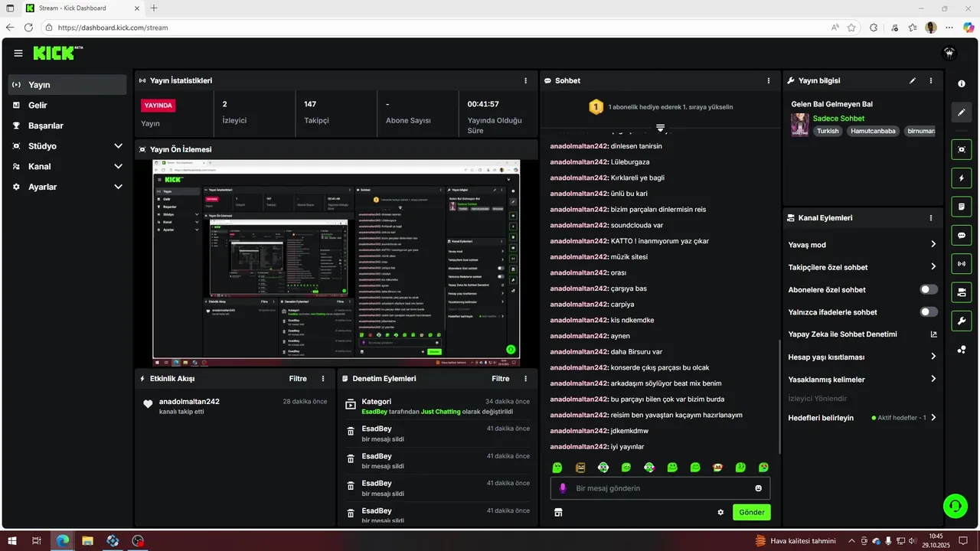Open the info icon in right sidebar
The height and width of the screenshot is (551, 980).
(x=962, y=83)
